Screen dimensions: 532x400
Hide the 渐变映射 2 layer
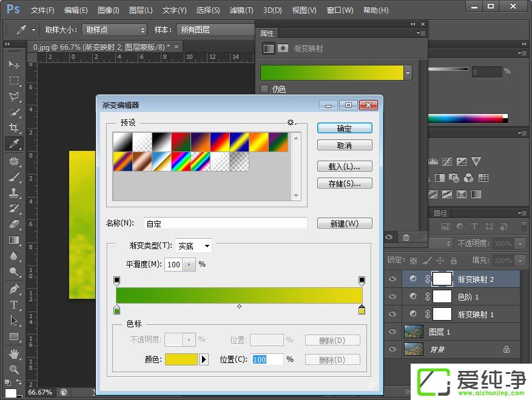coord(392,279)
